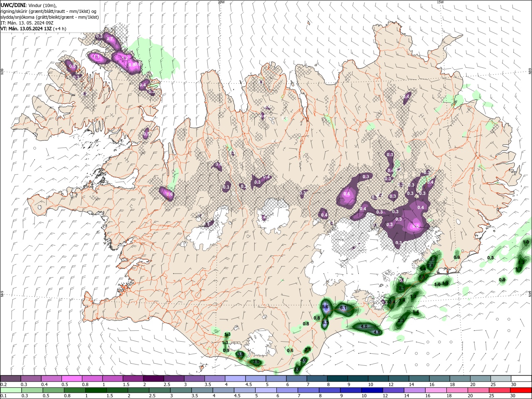Click the 'slydda/snjókoma' legend description line
This screenshot has width=532, height=399.
pos(49,17)
